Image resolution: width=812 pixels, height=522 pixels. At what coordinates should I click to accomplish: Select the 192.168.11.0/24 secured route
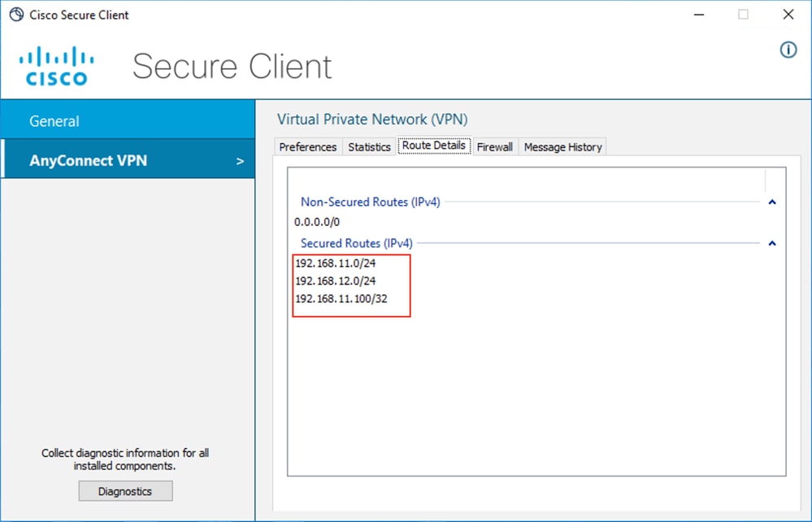336,263
